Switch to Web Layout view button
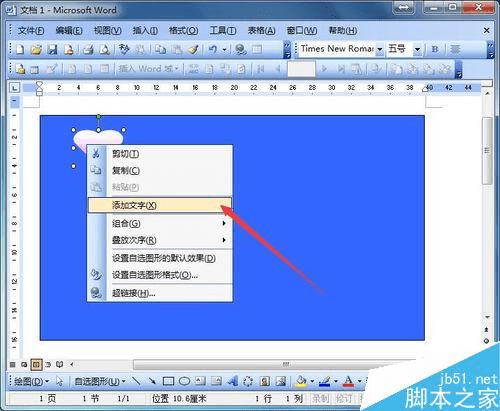The image size is (500, 411). pos(24,364)
